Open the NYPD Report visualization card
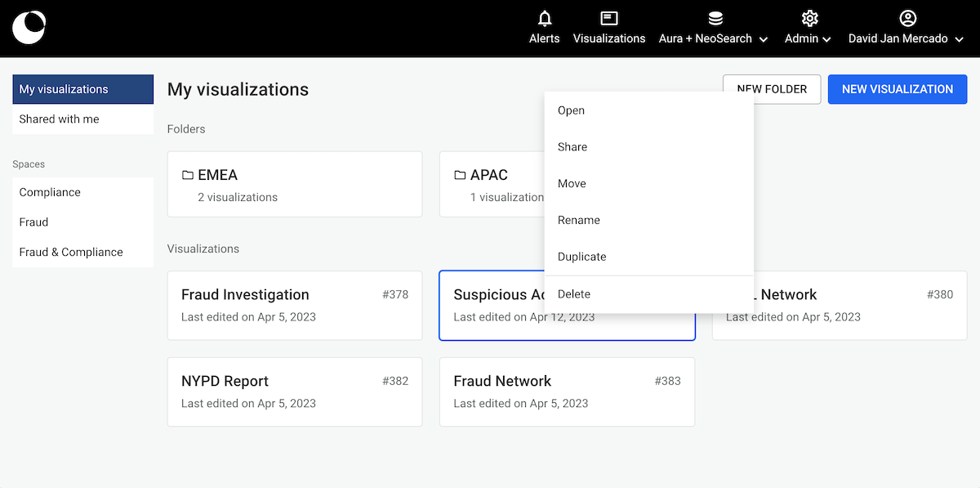The width and height of the screenshot is (980, 488). (294, 392)
